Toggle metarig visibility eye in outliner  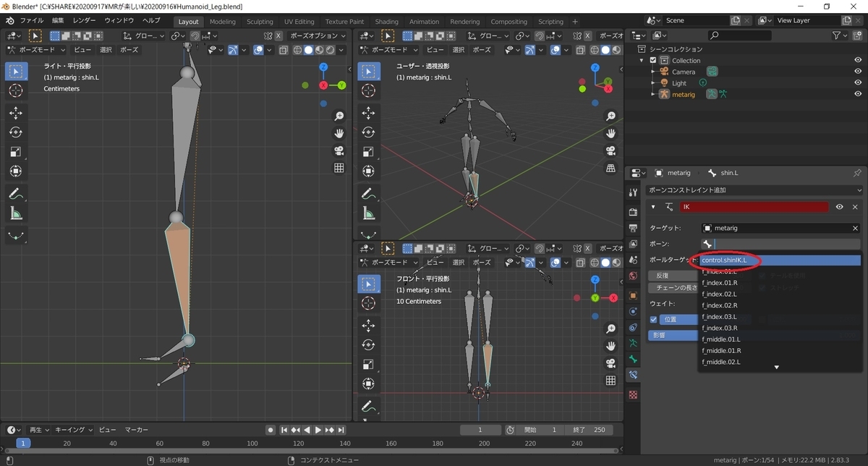coord(858,94)
